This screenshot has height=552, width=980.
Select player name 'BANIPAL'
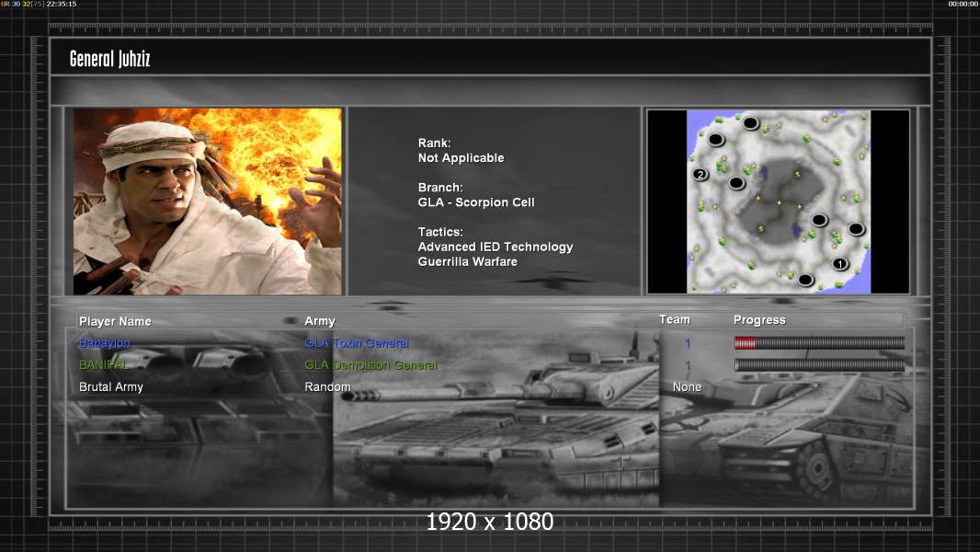point(103,364)
